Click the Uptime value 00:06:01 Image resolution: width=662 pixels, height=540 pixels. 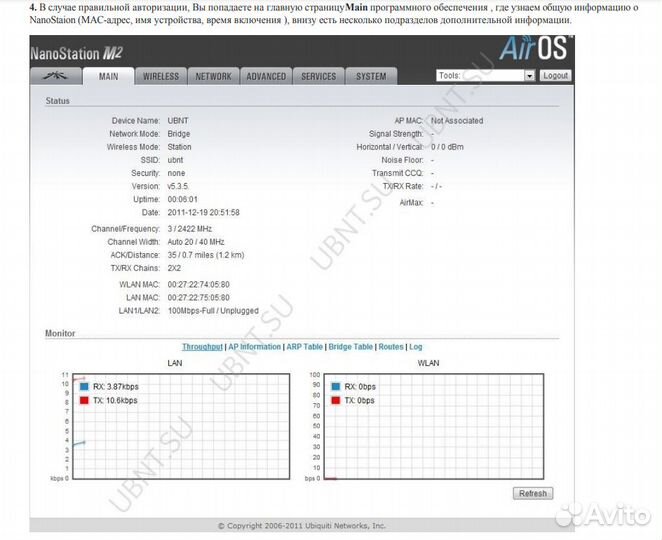click(182, 199)
